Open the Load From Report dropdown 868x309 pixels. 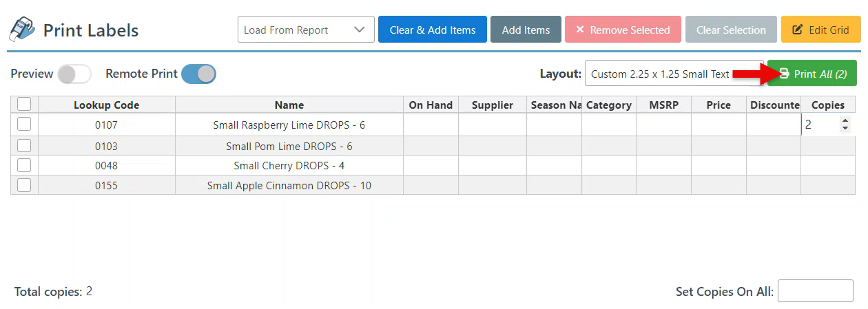(x=306, y=30)
